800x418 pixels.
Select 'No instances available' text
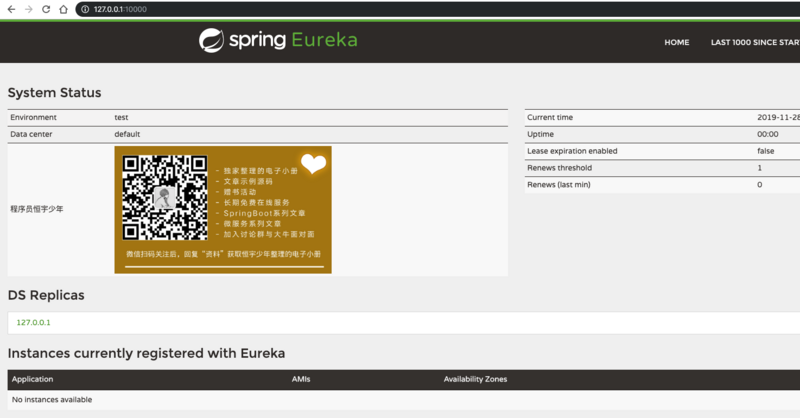[52, 400]
